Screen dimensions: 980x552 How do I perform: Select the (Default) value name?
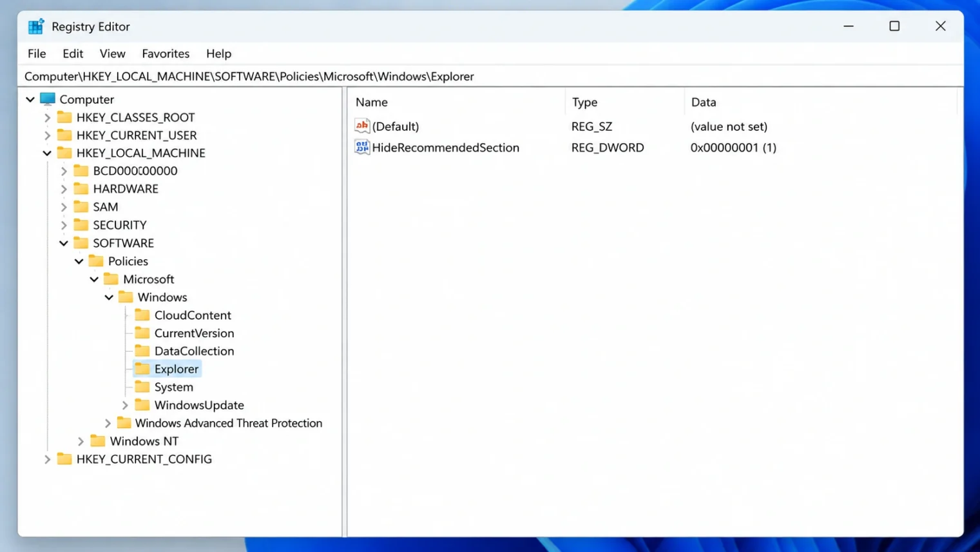396,126
